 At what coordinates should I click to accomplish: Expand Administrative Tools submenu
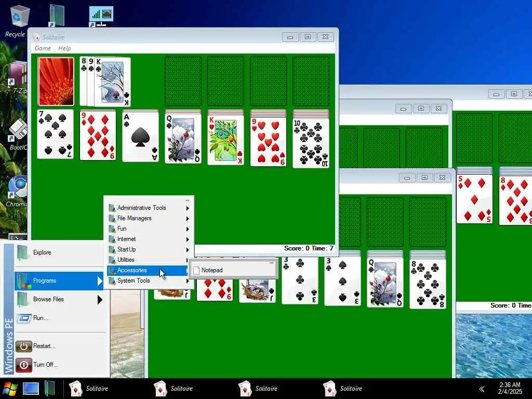tap(149, 208)
